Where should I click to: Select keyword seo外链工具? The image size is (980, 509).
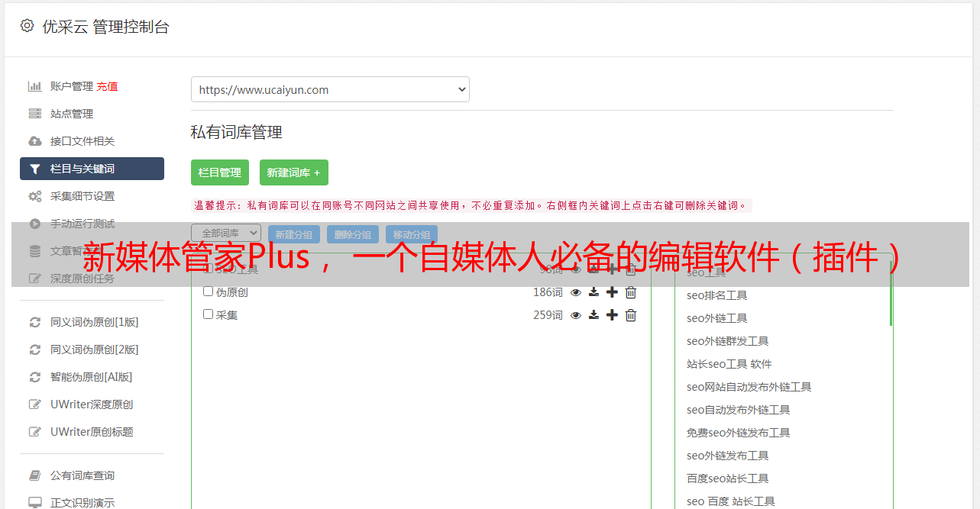tap(717, 318)
